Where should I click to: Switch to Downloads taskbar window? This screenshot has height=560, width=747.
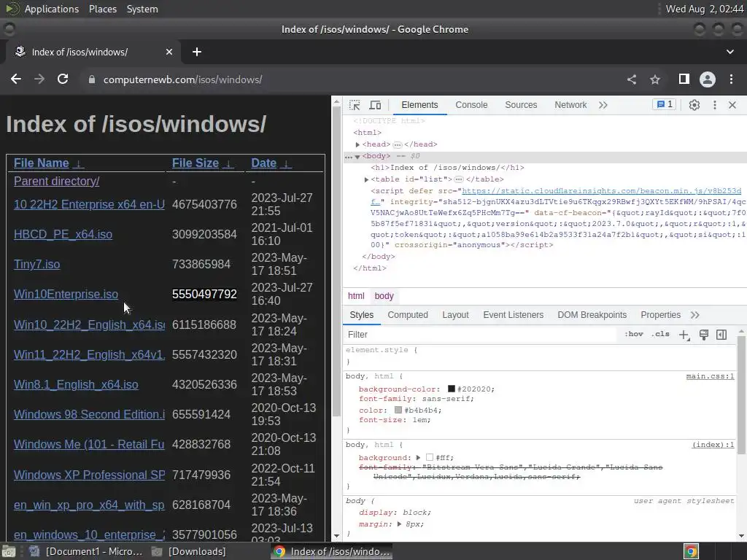189,551
